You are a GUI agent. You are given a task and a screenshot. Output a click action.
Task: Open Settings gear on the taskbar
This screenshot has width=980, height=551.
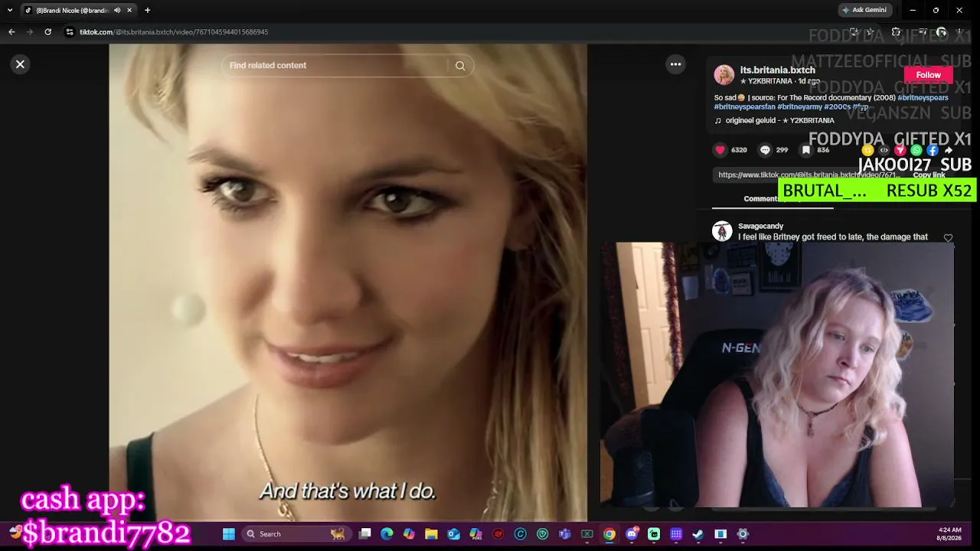(743, 534)
